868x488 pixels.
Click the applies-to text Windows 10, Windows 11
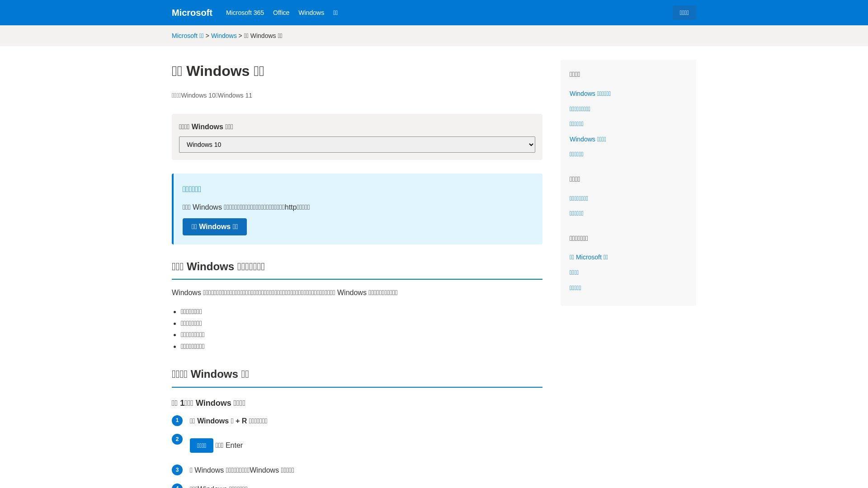click(212, 95)
